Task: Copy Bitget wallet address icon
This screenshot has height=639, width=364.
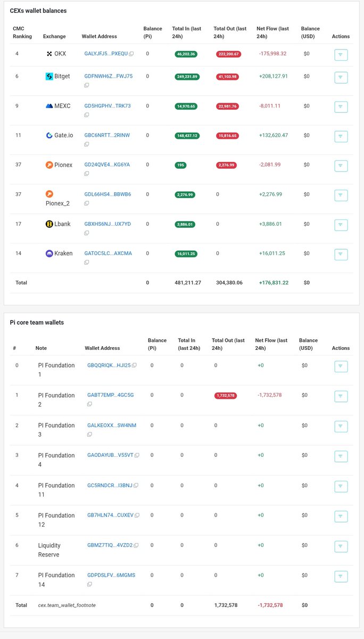Action: (87, 85)
